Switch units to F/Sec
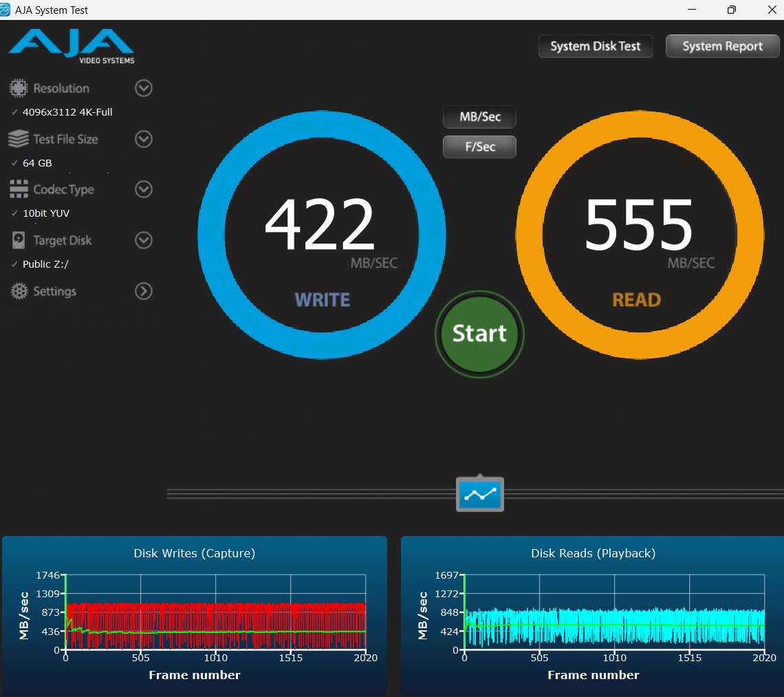Screen dimensions: 784x697 tap(479, 147)
